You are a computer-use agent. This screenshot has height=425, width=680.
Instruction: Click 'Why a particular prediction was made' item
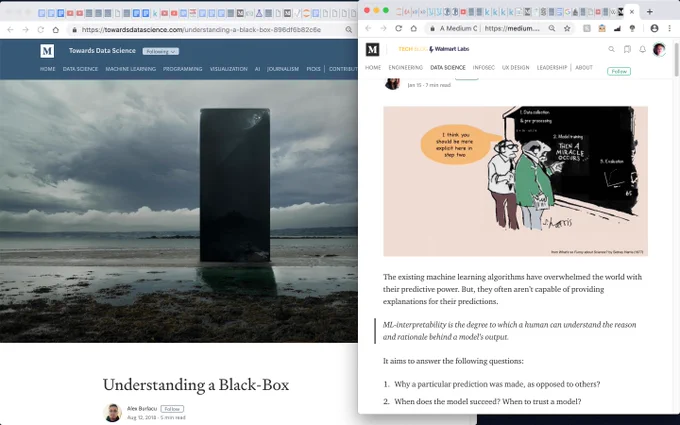497,384
